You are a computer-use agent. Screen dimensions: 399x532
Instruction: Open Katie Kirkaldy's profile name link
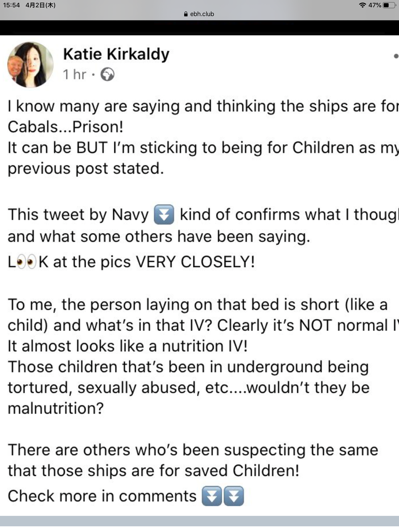pyautogui.click(x=116, y=54)
